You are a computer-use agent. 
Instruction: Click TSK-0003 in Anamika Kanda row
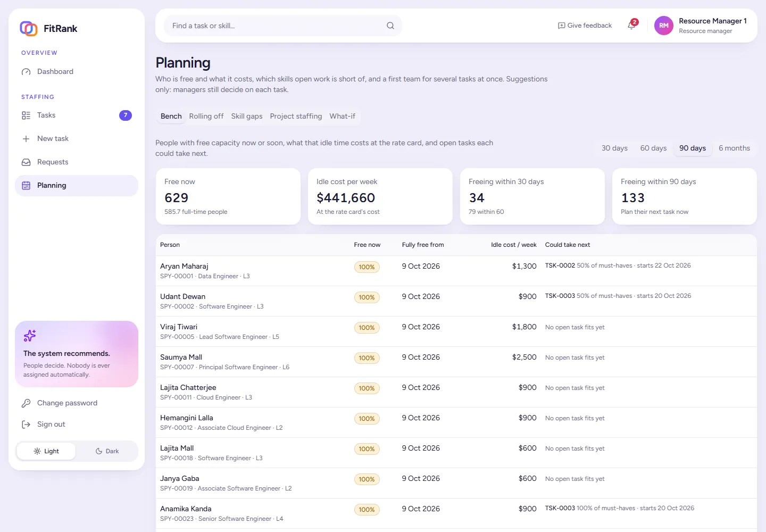click(560, 508)
